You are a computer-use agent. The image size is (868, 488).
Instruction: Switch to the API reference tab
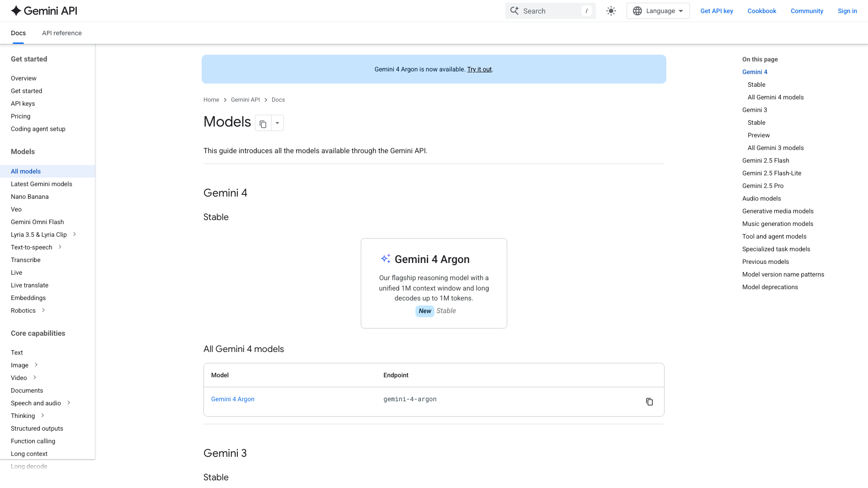62,33
